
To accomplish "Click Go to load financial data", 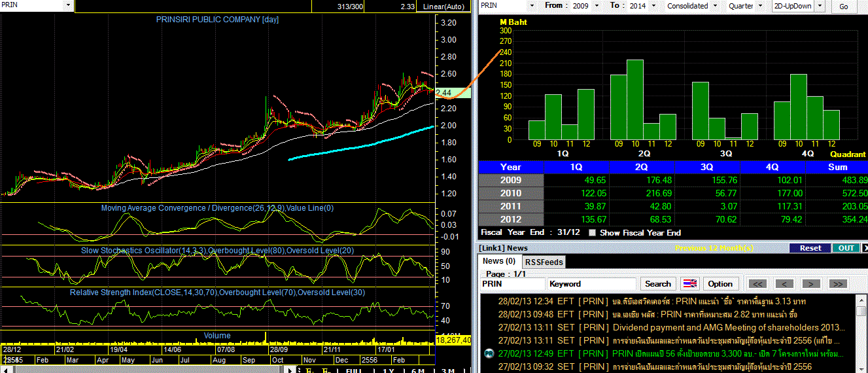I will tap(844, 7).
